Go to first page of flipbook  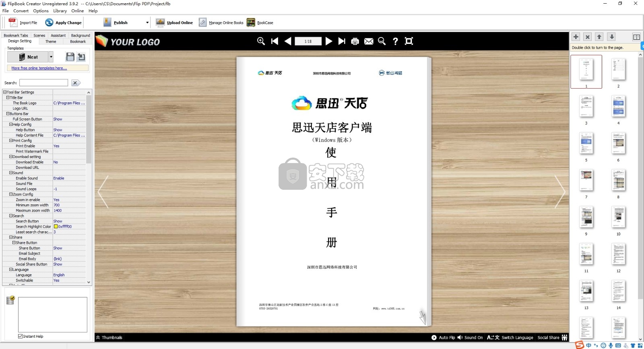pos(275,41)
